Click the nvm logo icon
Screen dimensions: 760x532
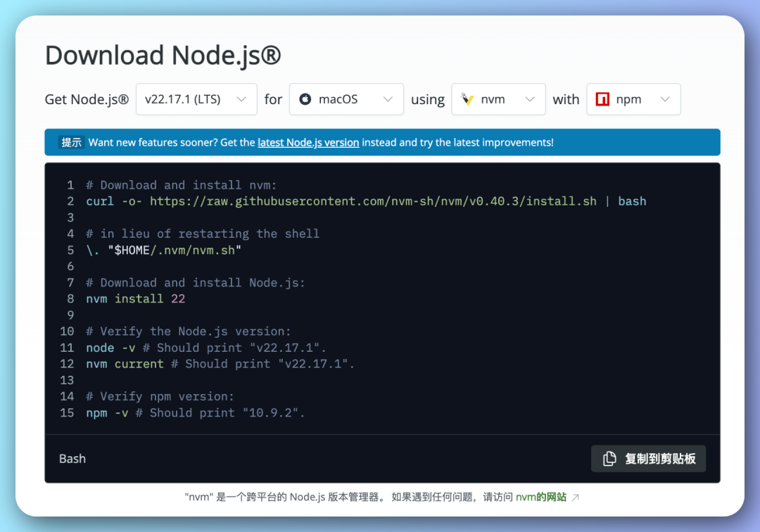467,99
